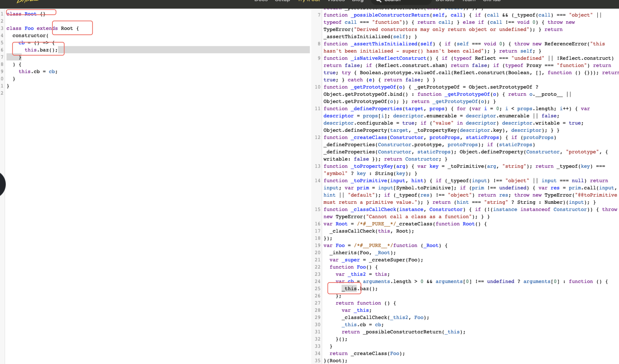Click the 'constructor(' line in the input editor

click(x=30, y=36)
